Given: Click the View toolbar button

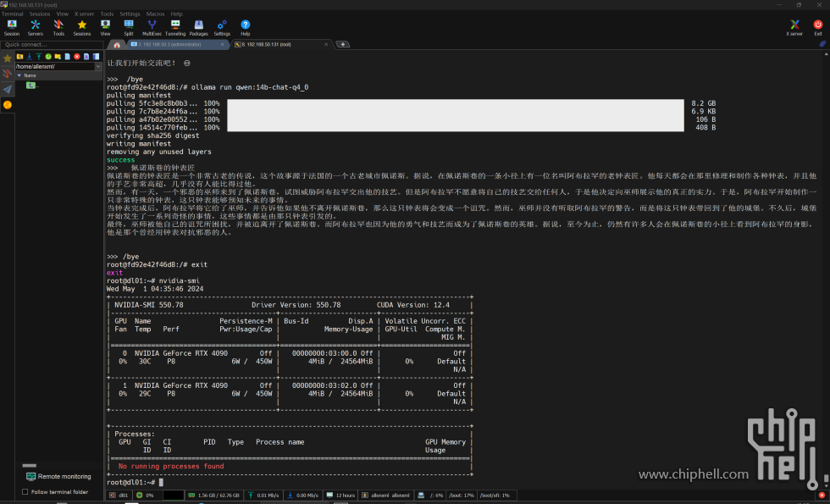Looking at the screenshot, I should pos(105,27).
